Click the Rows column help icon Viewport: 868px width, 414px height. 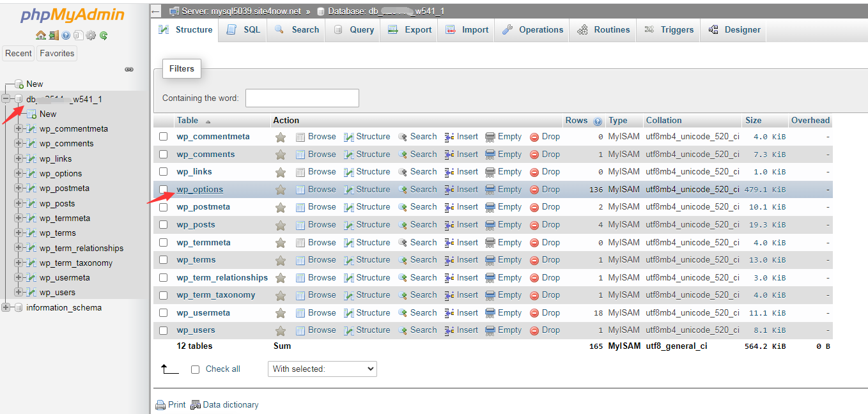[598, 121]
